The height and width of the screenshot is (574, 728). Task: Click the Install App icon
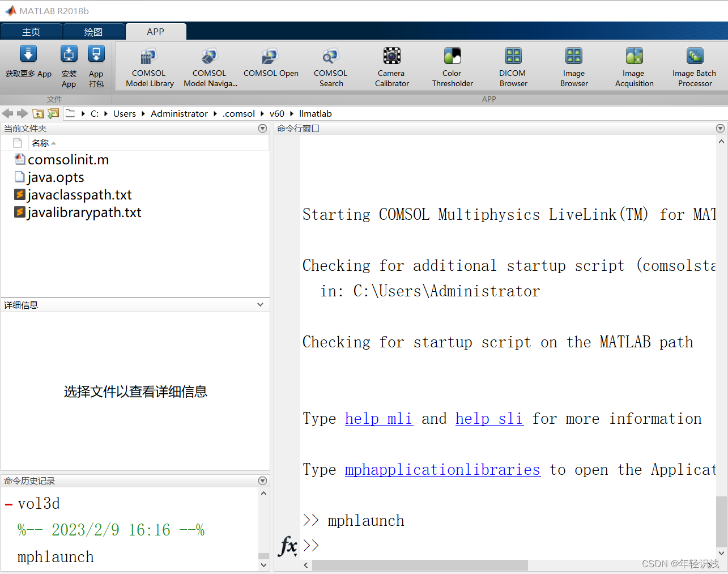pyautogui.click(x=69, y=54)
